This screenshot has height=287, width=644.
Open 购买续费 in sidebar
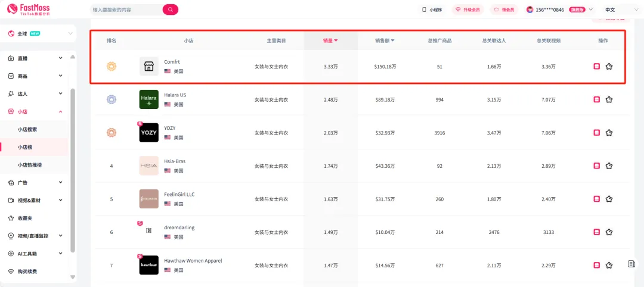tap(27, 272)
